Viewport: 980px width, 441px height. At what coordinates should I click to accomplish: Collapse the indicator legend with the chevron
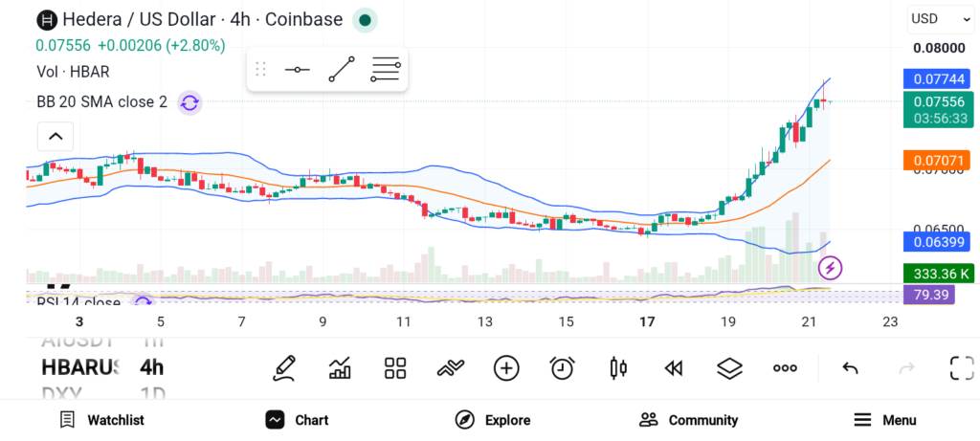tap(55, 136)
